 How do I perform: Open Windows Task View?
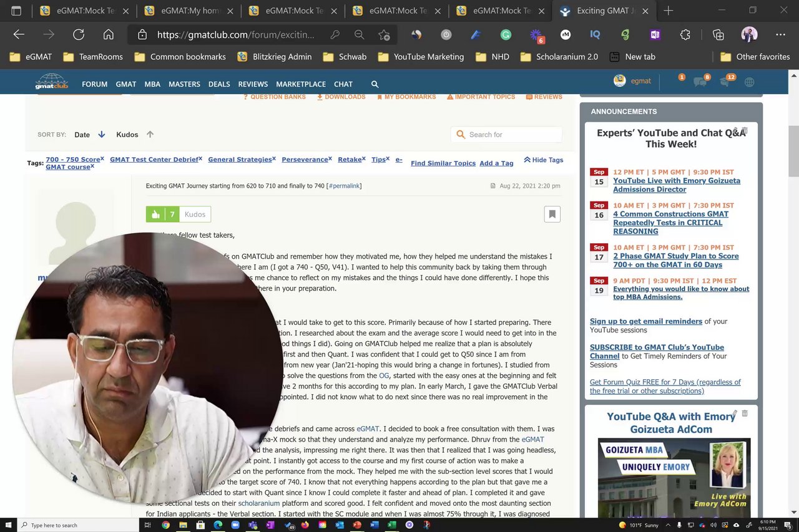(x=148, y=525)
